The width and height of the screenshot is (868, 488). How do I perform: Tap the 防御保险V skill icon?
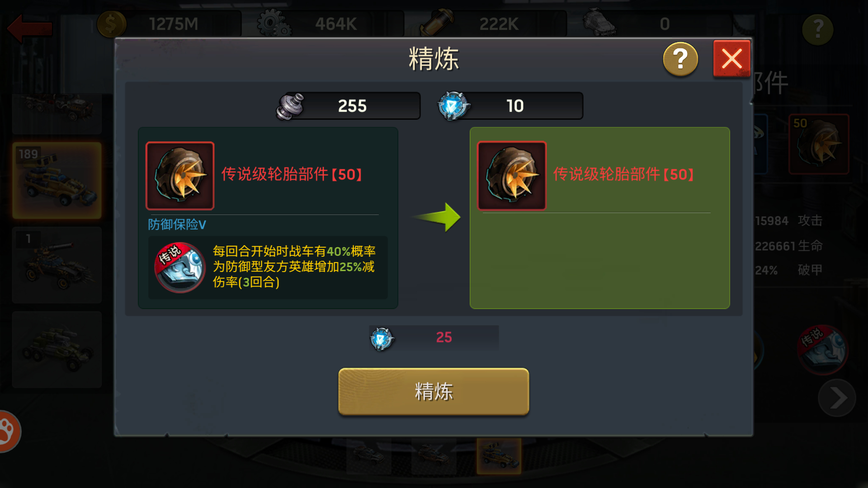[180, 267]
